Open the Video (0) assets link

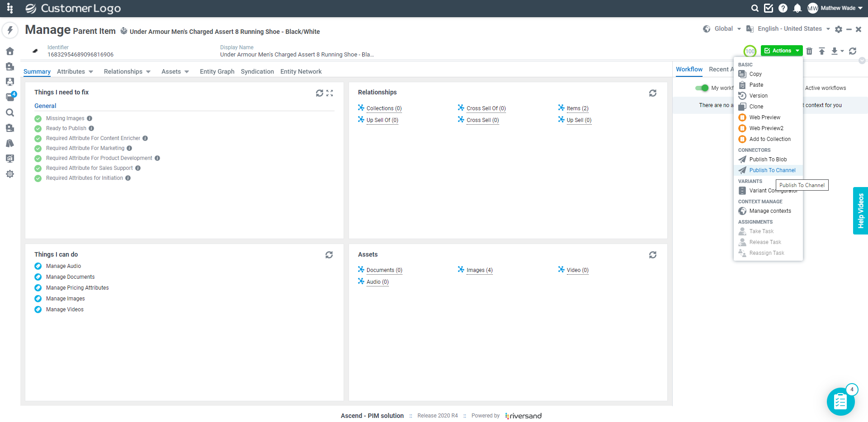(578, 270)
